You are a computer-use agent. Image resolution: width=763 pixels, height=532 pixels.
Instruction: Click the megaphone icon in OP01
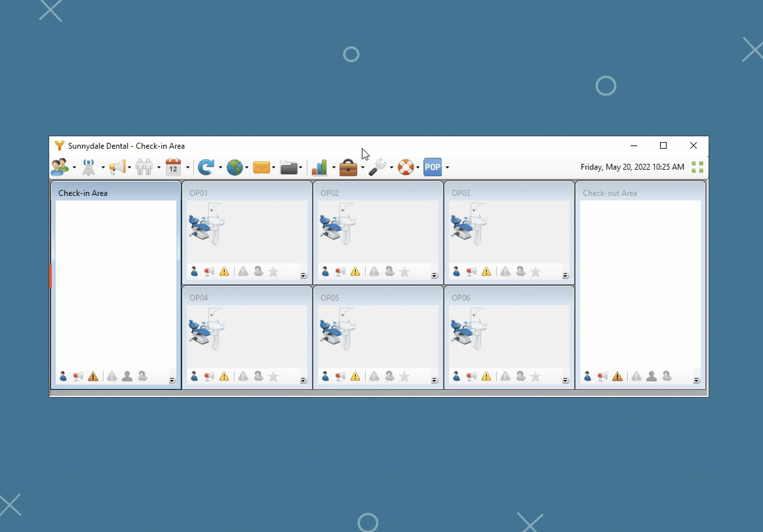tap(209, 271)
